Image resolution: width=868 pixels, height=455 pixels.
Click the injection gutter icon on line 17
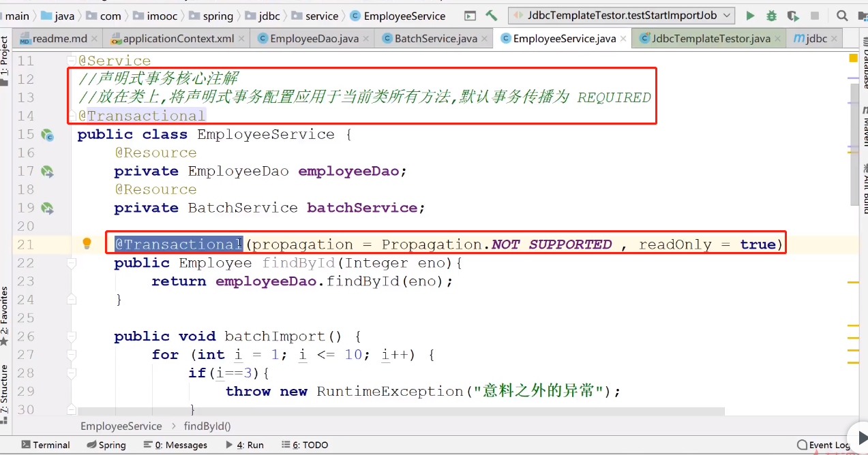point(47,172)
